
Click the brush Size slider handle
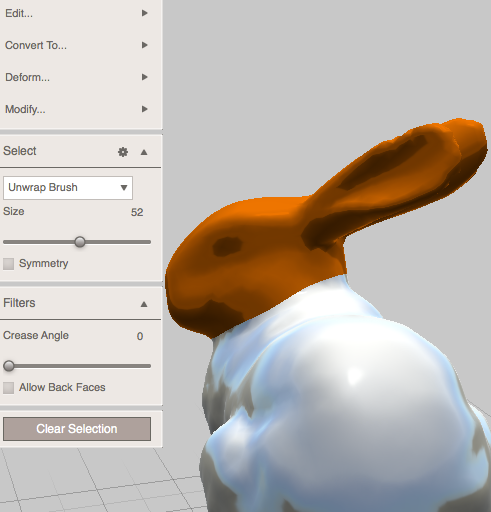pyautogui.click(x=80, y=242)
